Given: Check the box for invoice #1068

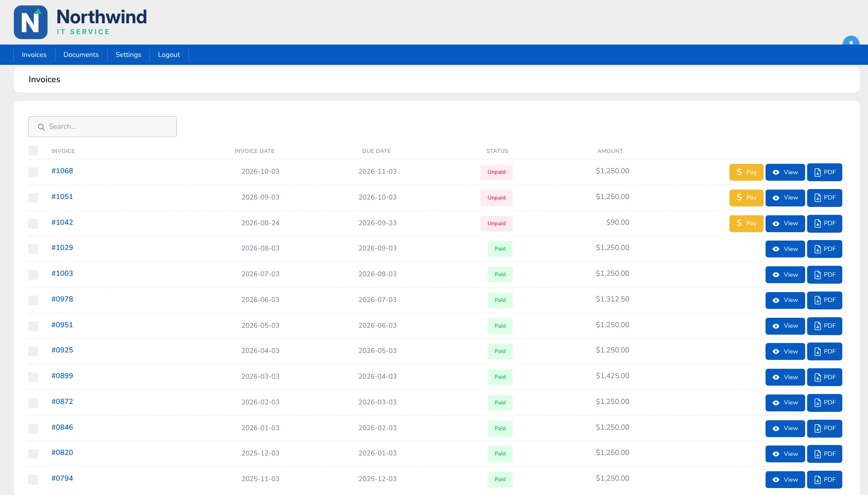Looking at the screenshot, I should tap(33, 172).
